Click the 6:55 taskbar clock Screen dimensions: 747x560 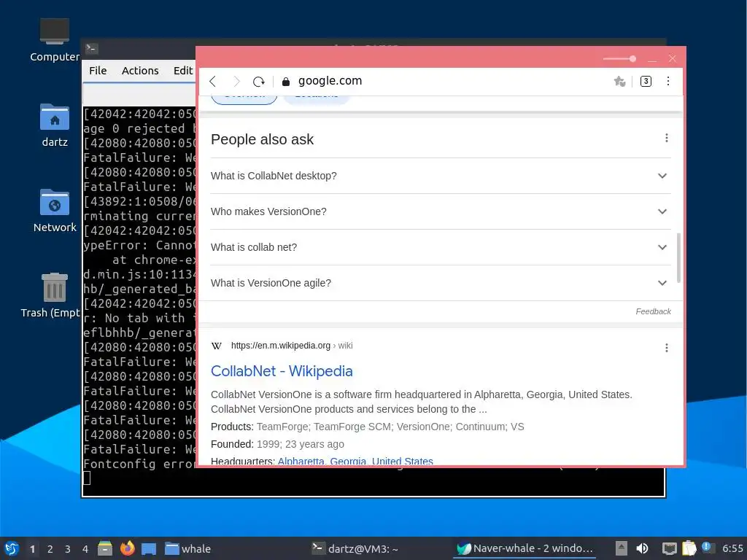pyautogui.click(x=732, y=548)
